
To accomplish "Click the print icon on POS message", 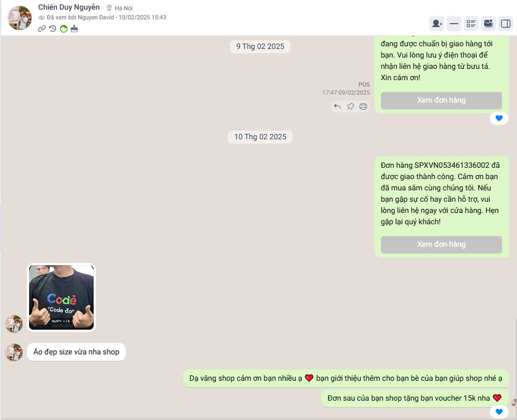I will [363, 106].
